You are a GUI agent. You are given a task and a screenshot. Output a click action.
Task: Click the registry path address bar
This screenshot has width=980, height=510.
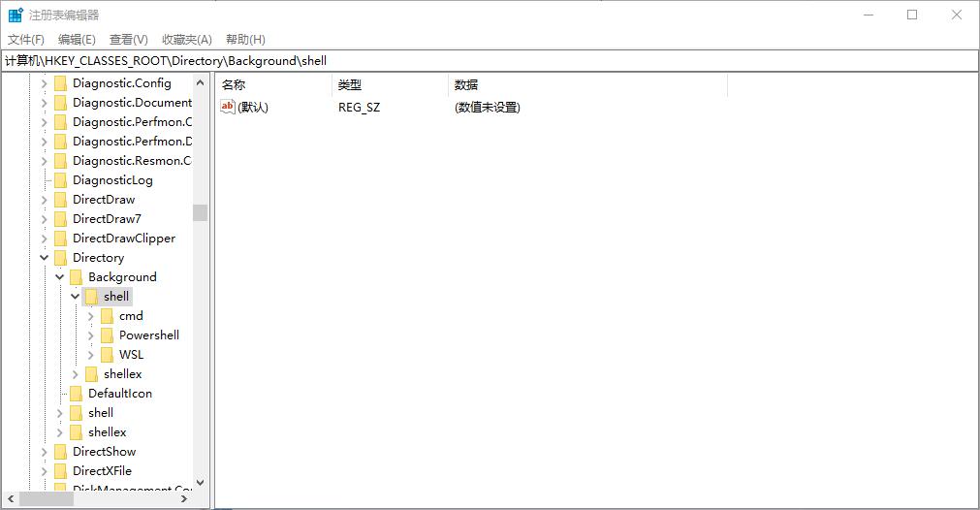click(x=490, y=61)
